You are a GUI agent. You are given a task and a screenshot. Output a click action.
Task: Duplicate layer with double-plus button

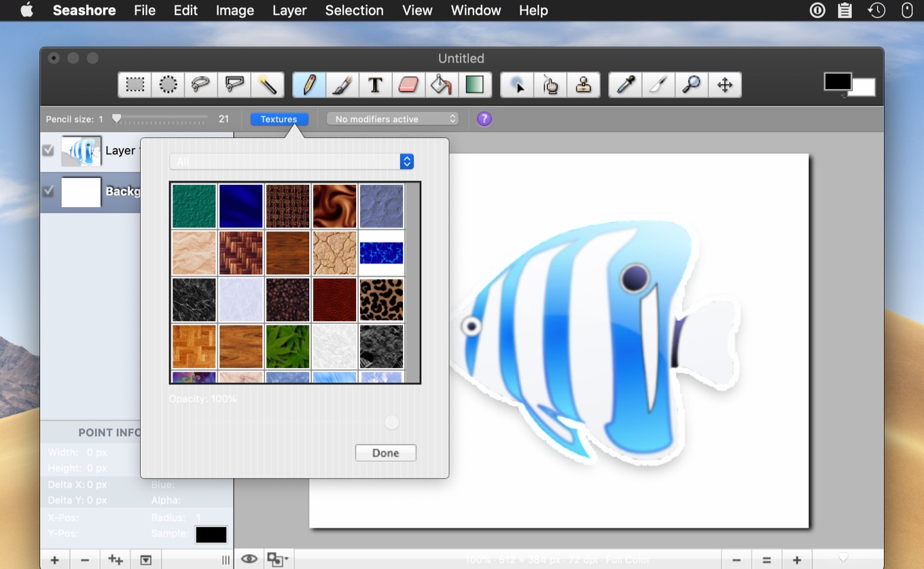pyautogui.click(x=115, y=560)
